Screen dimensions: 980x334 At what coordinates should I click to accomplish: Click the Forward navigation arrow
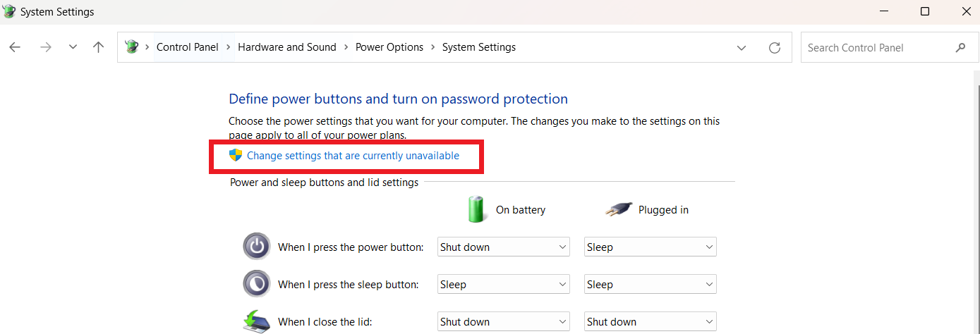click(x=46, y=47)
